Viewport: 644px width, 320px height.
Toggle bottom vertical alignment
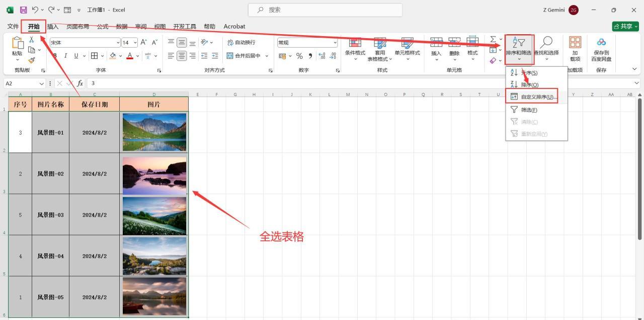click(x=192, y=43)
